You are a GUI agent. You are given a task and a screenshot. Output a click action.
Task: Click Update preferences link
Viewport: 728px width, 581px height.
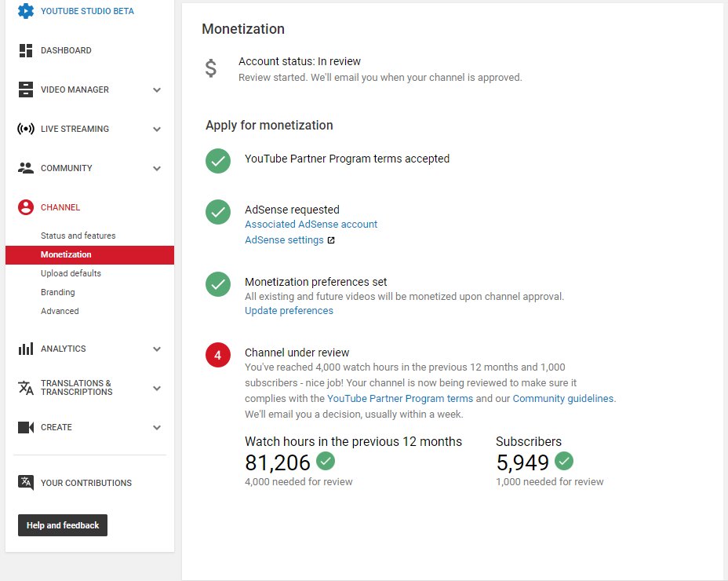(x=289, y=310)
